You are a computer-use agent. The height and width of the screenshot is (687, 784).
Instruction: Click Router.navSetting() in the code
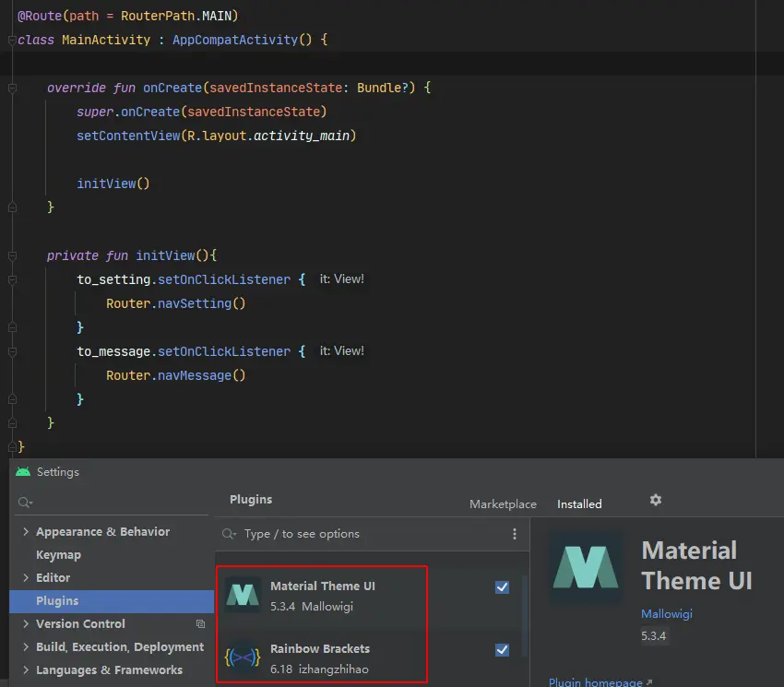click(175, 303)
